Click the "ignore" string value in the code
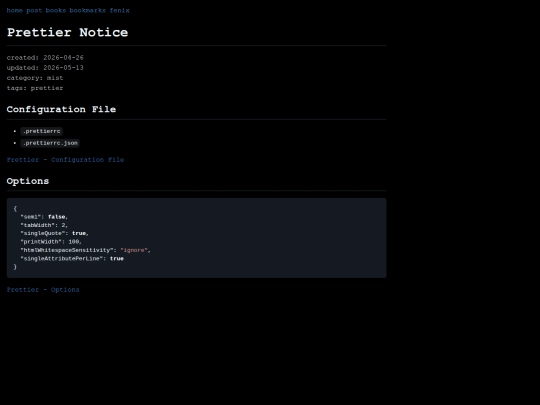 (x=134, y=250)
